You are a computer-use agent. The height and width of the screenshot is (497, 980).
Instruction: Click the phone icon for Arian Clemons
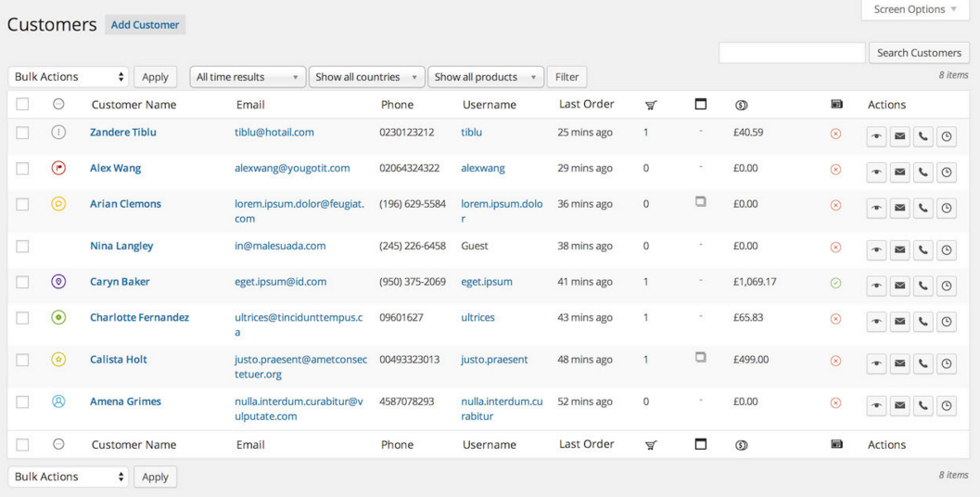[923, 209]
